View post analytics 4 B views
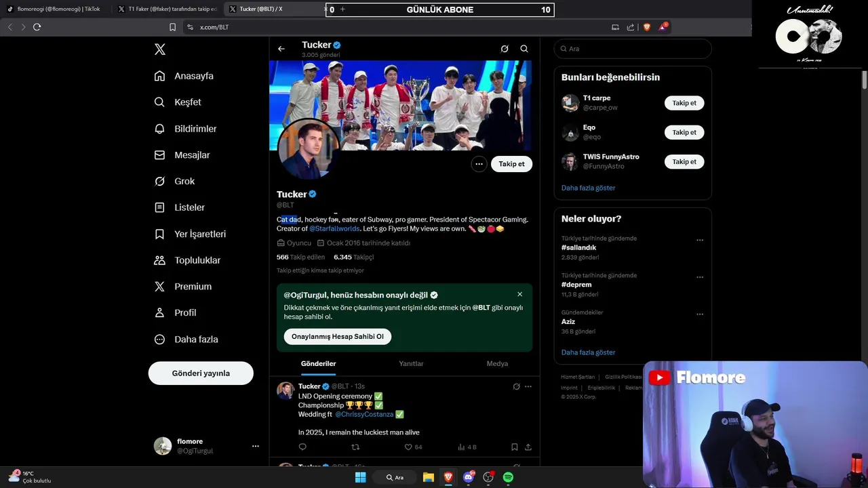 point(467,447)
